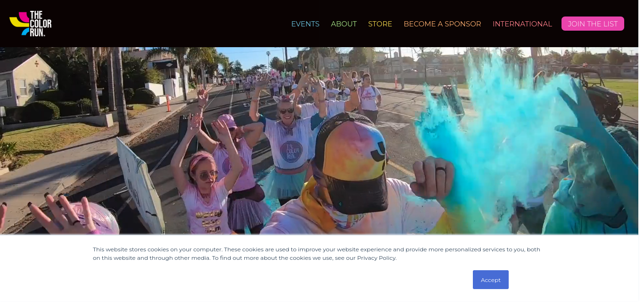Click the orange traffic cone on the street
Image resolution: width=644 pixels, height=307 pixels.
click(x=168, y=103)
